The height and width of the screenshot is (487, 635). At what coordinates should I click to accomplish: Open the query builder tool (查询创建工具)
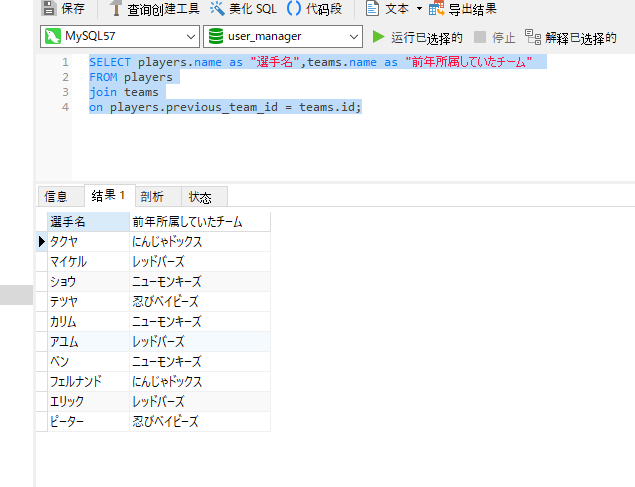(x=154, y=9)
